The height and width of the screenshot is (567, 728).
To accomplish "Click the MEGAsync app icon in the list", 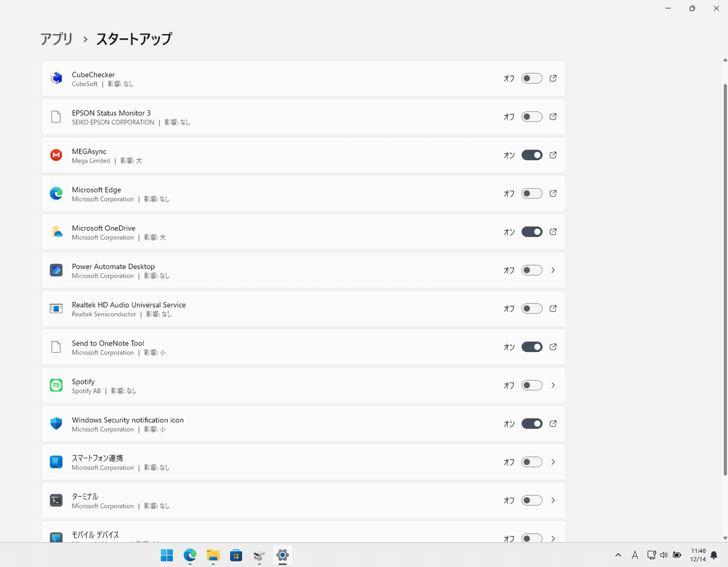I will [56, 155].
